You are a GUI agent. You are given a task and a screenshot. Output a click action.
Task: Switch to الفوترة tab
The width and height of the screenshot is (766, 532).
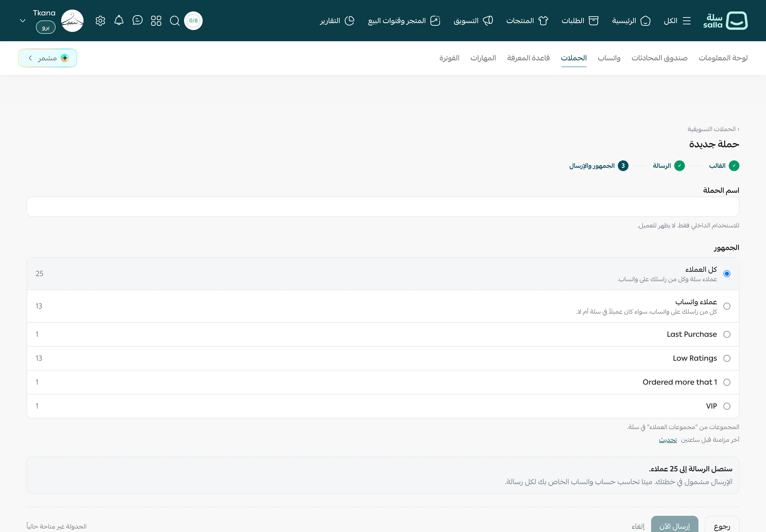coord(449,58)
